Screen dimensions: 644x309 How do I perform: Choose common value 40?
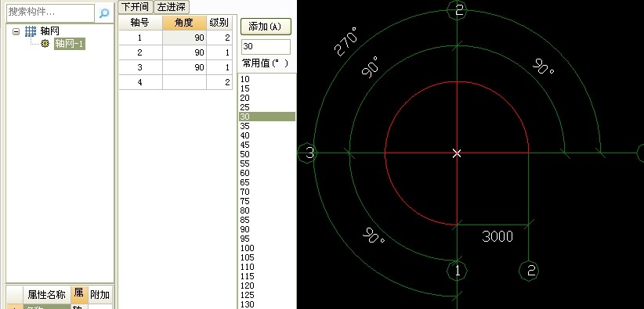267,135
